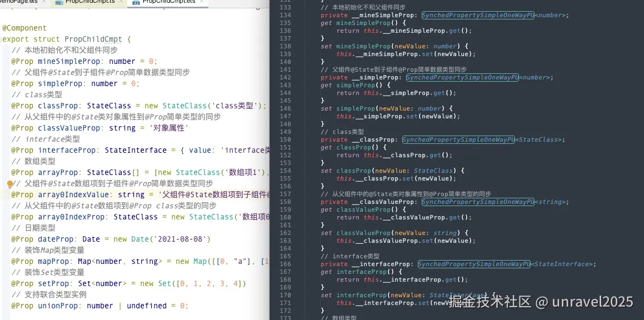644x320 pixels.
Task: Click the dateProp: Date declaration line
Action: coord(111,239)
